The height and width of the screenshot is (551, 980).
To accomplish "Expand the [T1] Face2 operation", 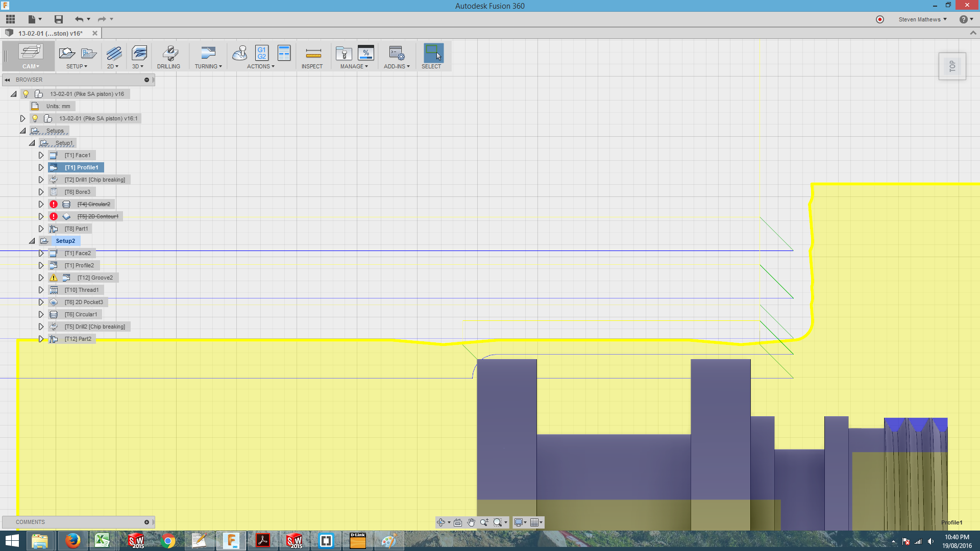I will point(41,253).
